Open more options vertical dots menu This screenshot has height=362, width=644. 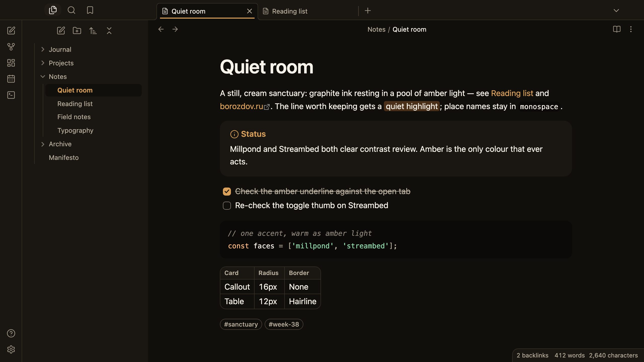[631, 29]
